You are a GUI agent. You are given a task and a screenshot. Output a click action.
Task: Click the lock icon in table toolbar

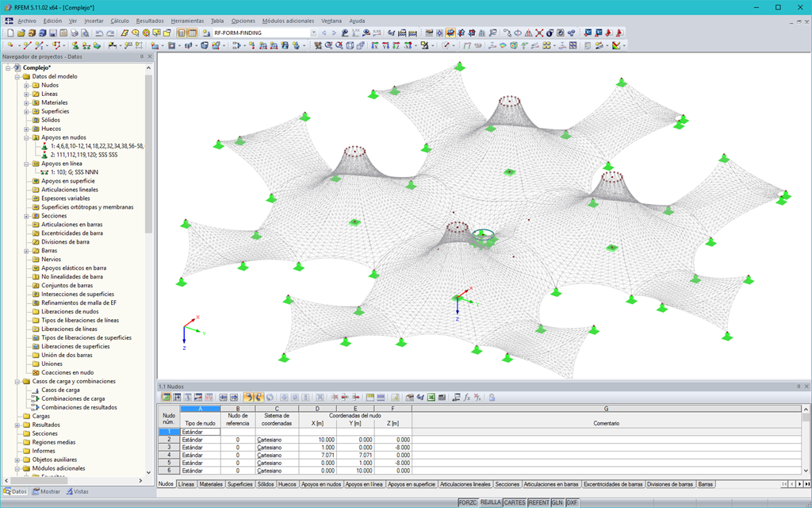(x=492, y=397)
